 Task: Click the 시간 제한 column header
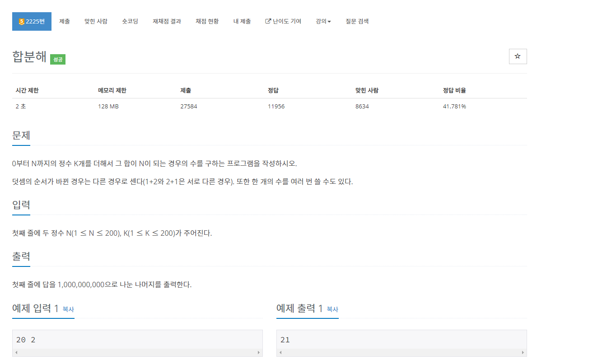[x=27, y=90]
